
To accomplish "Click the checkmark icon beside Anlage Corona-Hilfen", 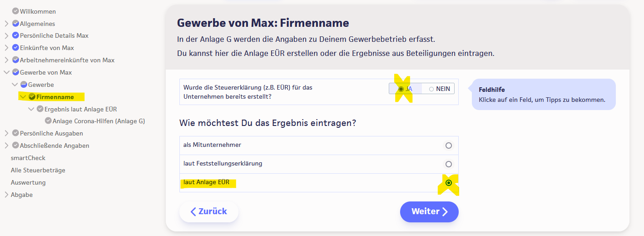I will (48, 121).
